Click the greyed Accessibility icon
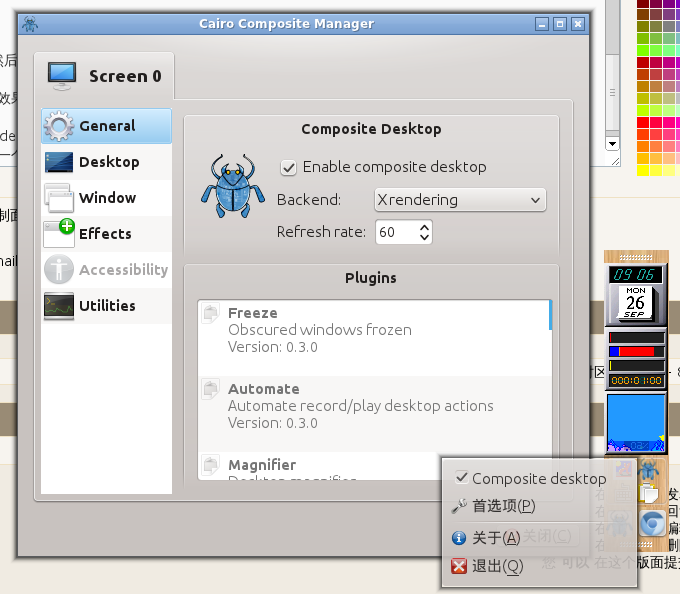This screenshot has height=594, width=680. click(59, 269)
